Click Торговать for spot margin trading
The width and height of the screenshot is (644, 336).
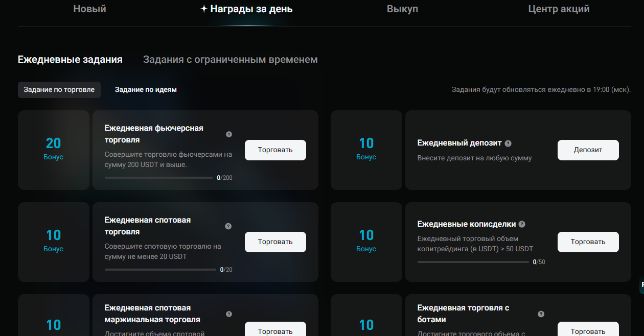pyautogui.click(x=275, y=329)
